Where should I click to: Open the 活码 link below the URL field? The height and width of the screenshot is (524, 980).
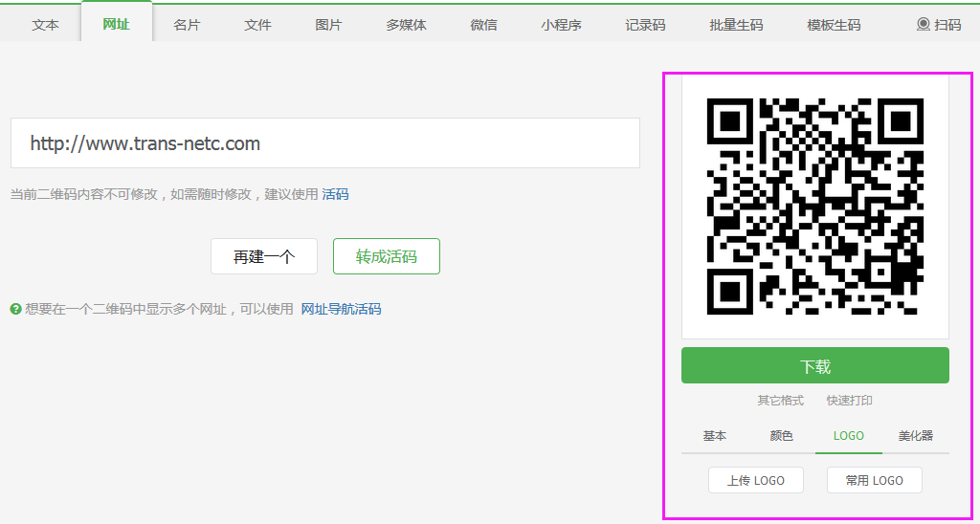(x=335, y=194)
